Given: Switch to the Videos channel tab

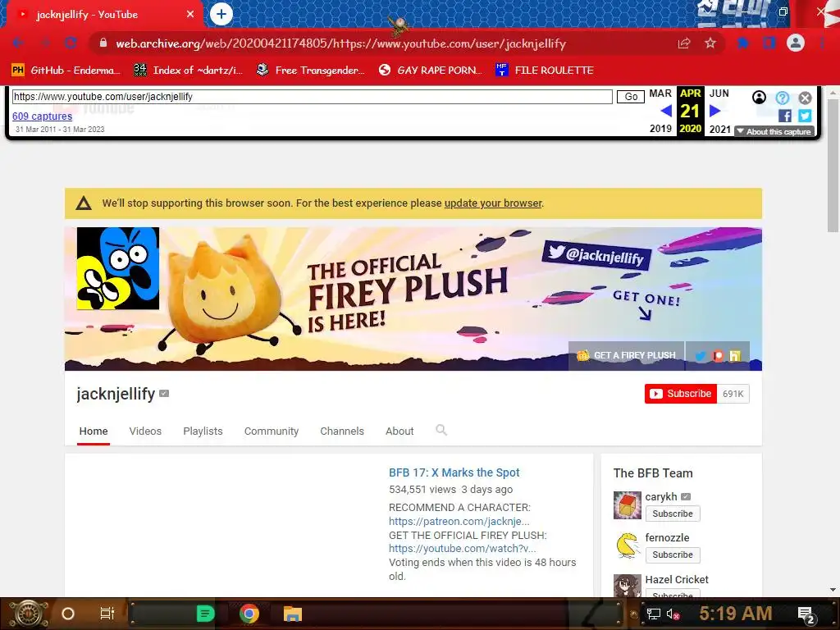Looking at the screenshot, I should tap(145, 431).
